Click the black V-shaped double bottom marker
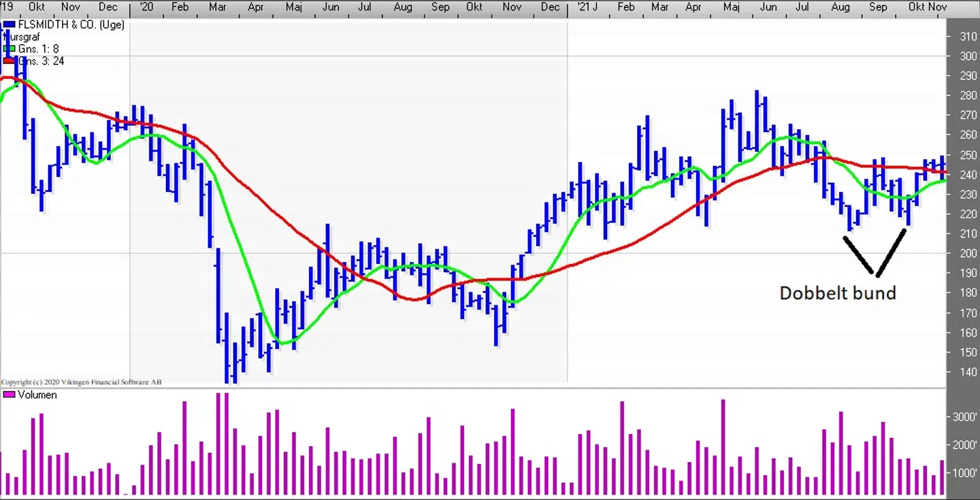 [876, 255]
